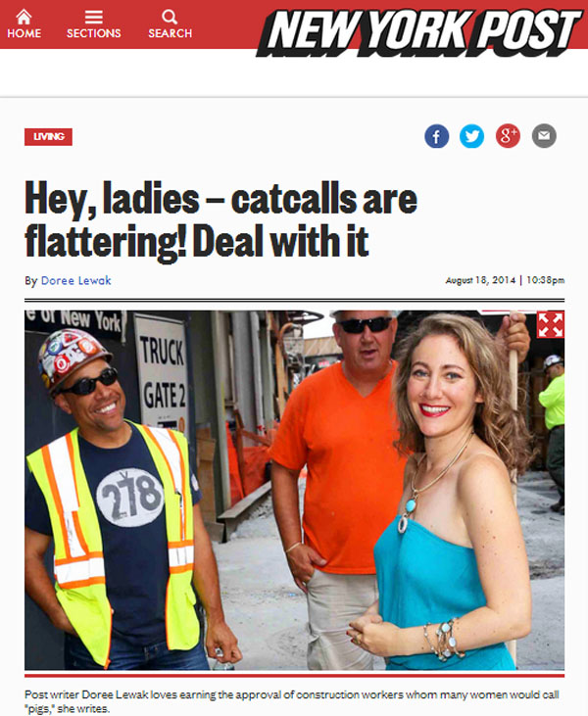Screen dimensions: 588x716
Task: Open the Sections hamburger menu icon
Action: click(94, 18)
